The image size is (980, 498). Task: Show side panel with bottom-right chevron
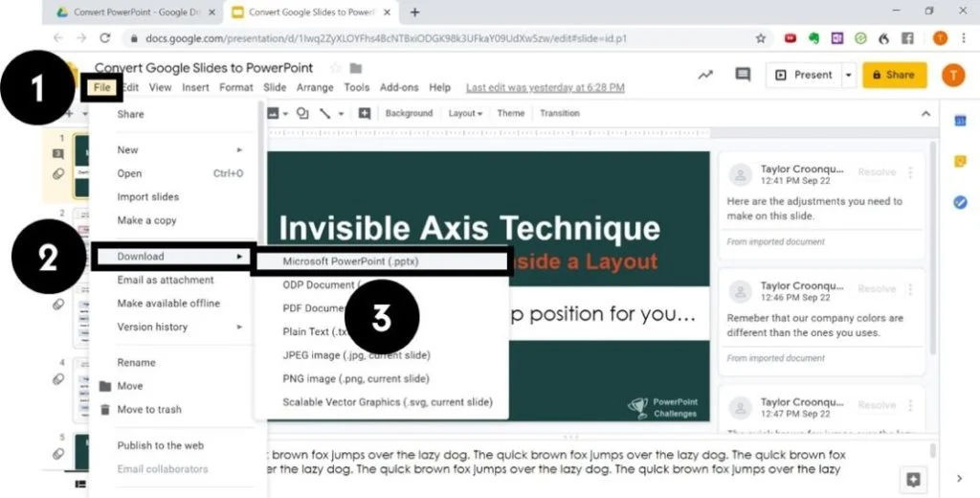960,479
